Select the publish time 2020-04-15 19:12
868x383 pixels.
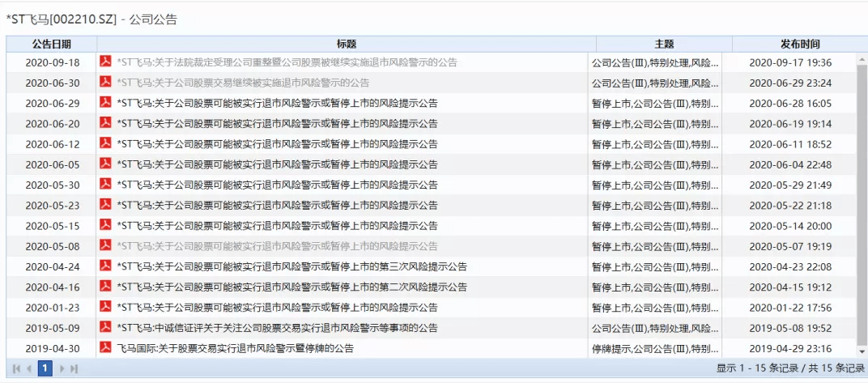(790, 287)
